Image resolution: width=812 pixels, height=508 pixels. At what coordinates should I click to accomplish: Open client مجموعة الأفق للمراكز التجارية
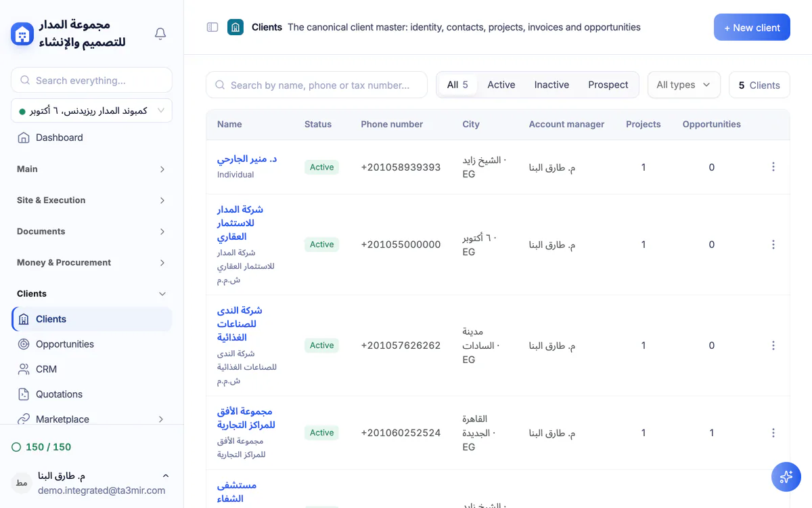246,418
